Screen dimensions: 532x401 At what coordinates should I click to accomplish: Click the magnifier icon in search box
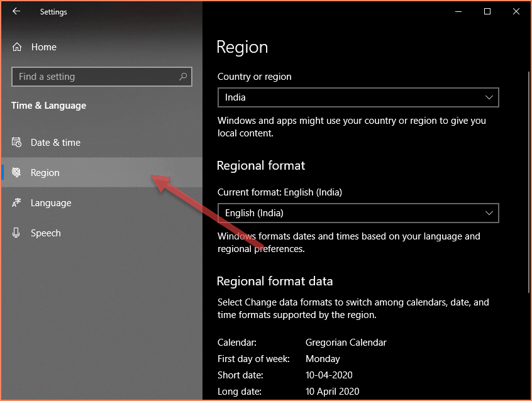tap(183, 77)
